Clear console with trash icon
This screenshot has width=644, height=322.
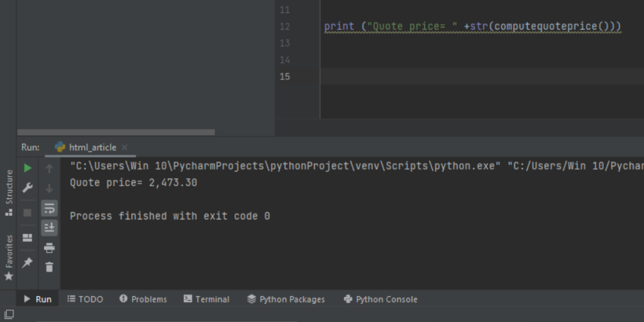pyautogui.click(x=49, y=267)
